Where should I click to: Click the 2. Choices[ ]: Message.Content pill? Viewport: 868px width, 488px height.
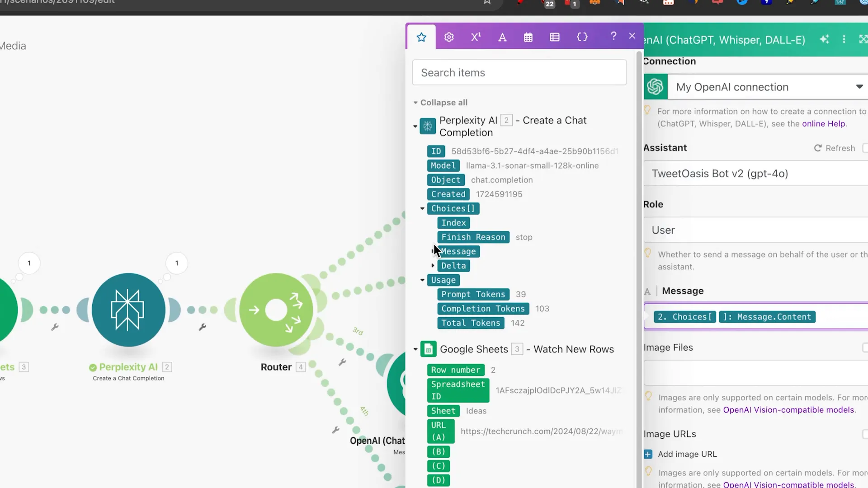click(735, 317)
